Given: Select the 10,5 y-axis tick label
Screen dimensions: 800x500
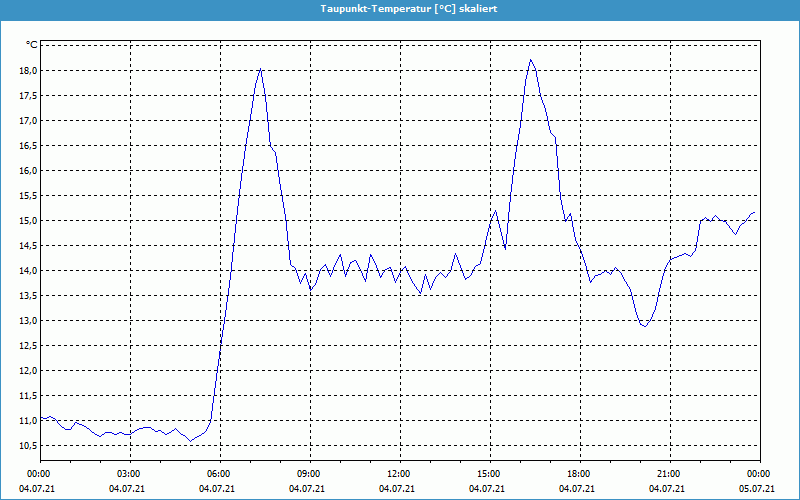Looking at the screenshot, I should (x=27, y=446).
